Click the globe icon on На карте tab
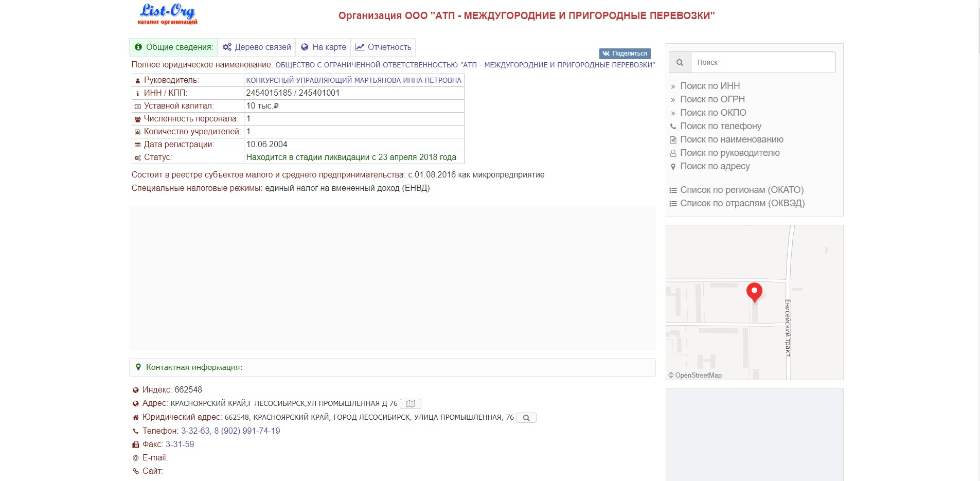The image size is (980, 481). point(305,47)
